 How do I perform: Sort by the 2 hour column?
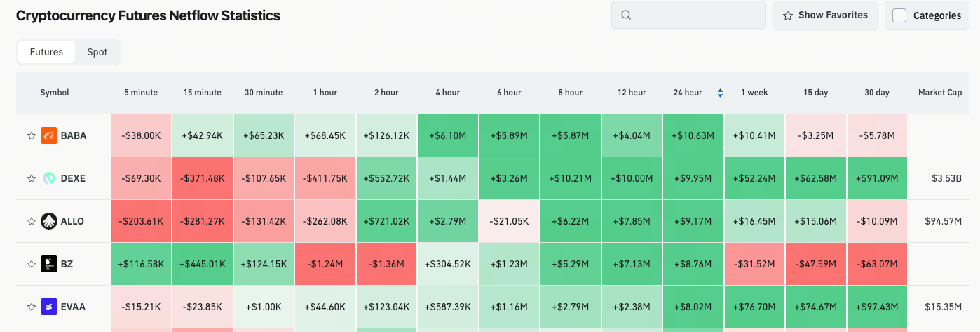(x=386, y=93)
